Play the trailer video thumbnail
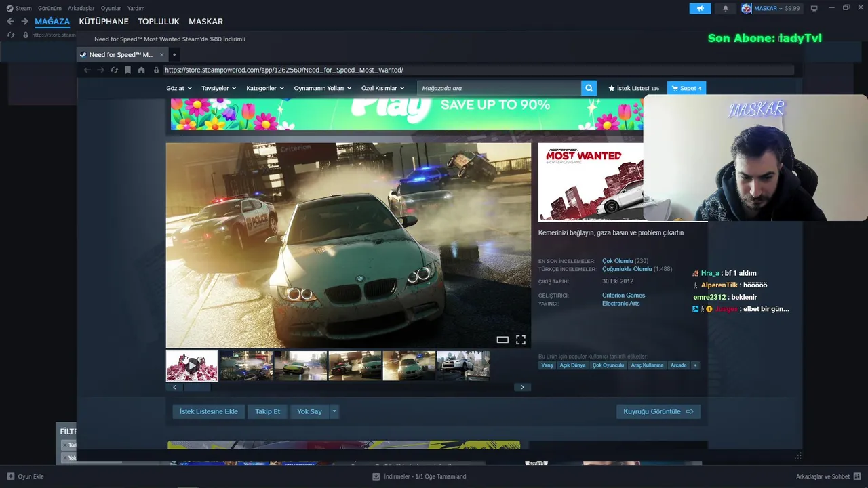This screenshot has width=868, height=488. click(x=192, y=365)
